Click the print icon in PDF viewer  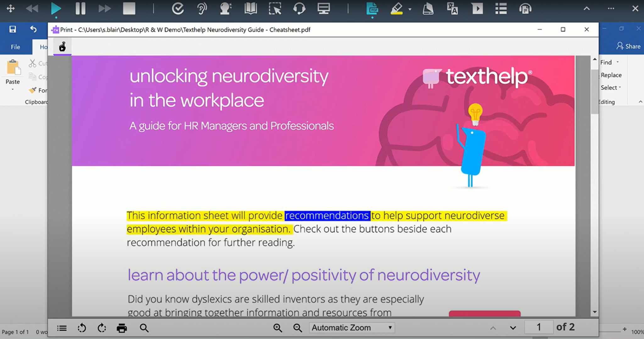tap(122, 328)
